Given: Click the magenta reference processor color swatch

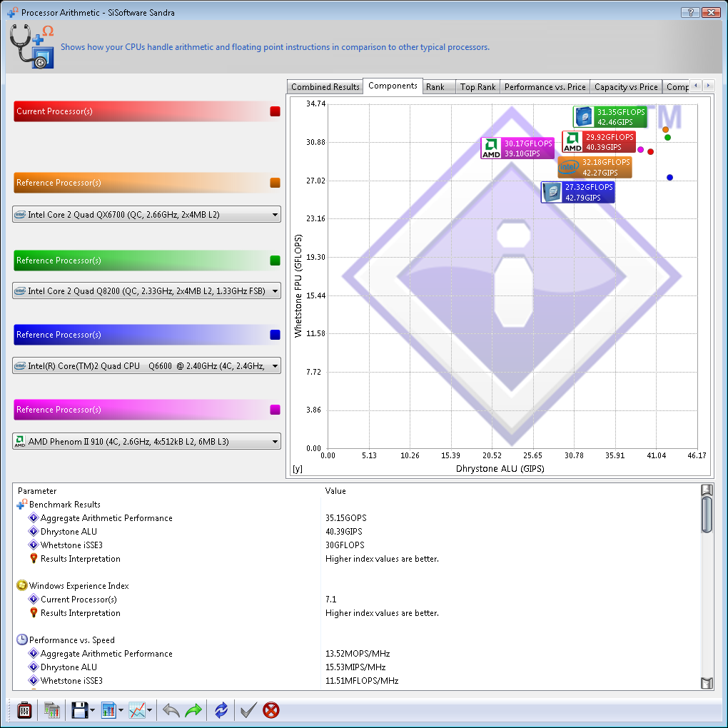Looking at the screenshot, I should point(275,410).
